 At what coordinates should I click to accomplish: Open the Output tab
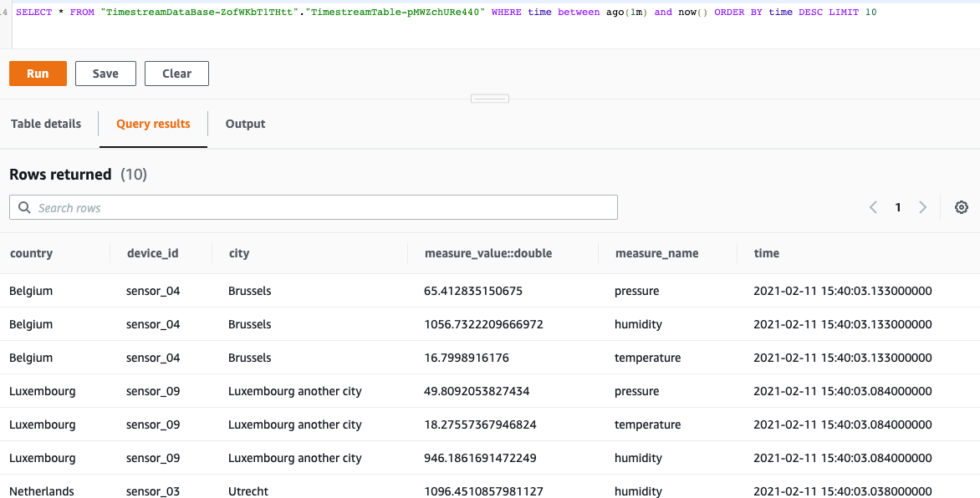pos(245,124)
